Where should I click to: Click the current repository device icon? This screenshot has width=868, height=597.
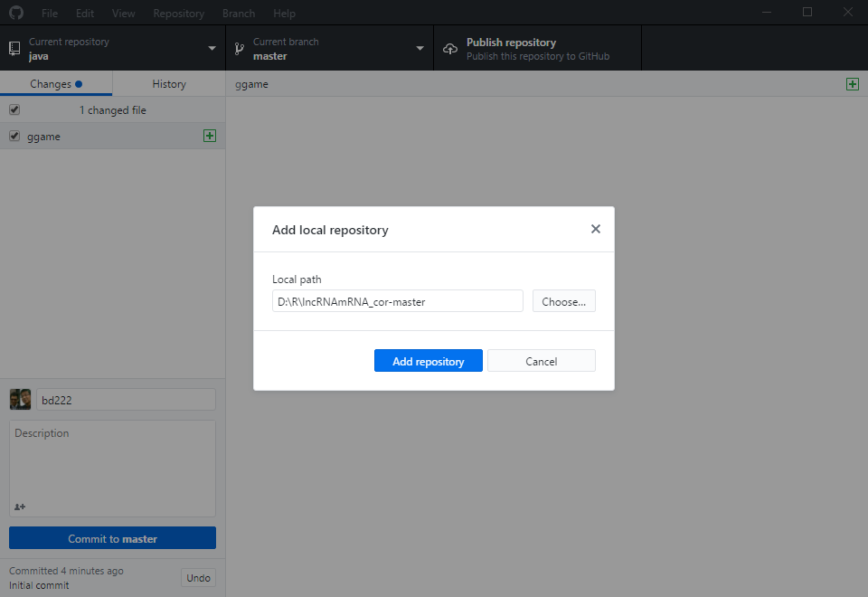(14, 49)
